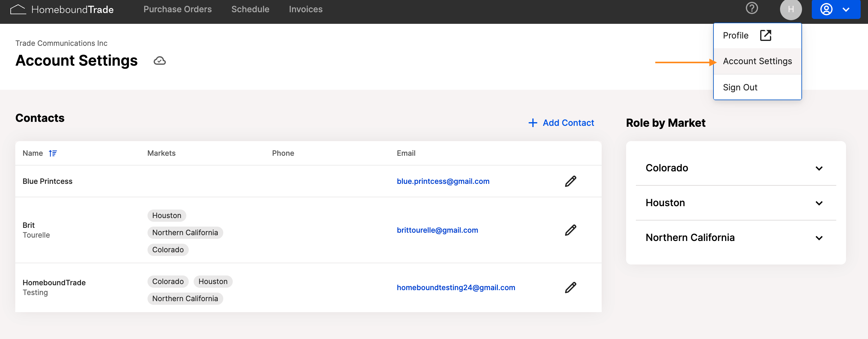Click homeboundtesting24@gmail.com email link
This screenshot has width=868, height=339.
coord(456,287)
